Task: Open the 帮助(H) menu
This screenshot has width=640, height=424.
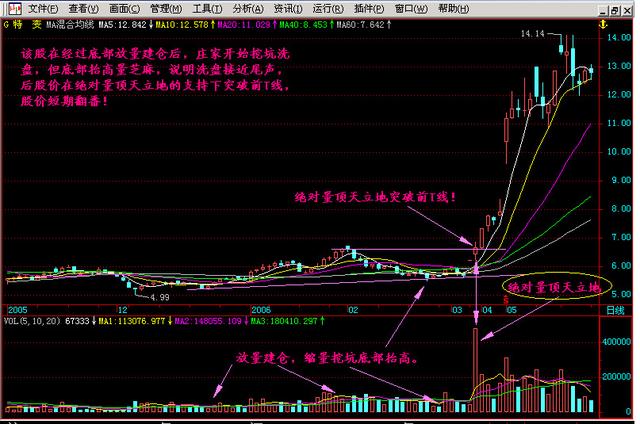Action: click(x=453, y=9)
